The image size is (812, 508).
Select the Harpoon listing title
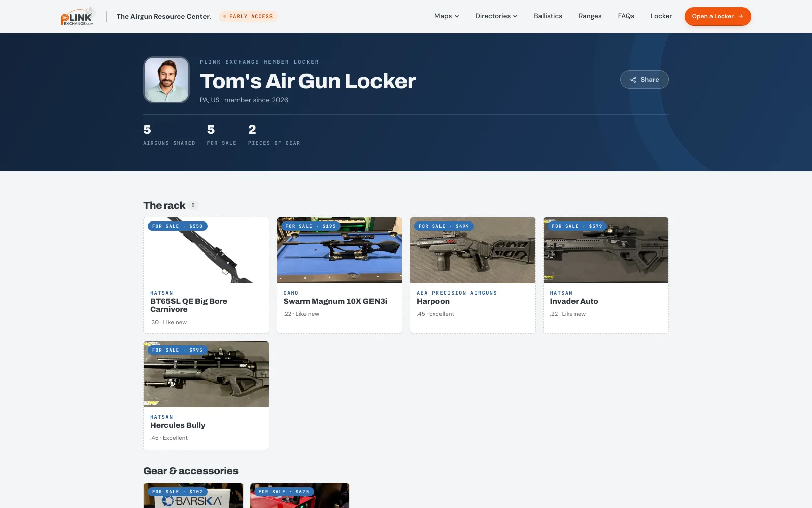[433, 301]
